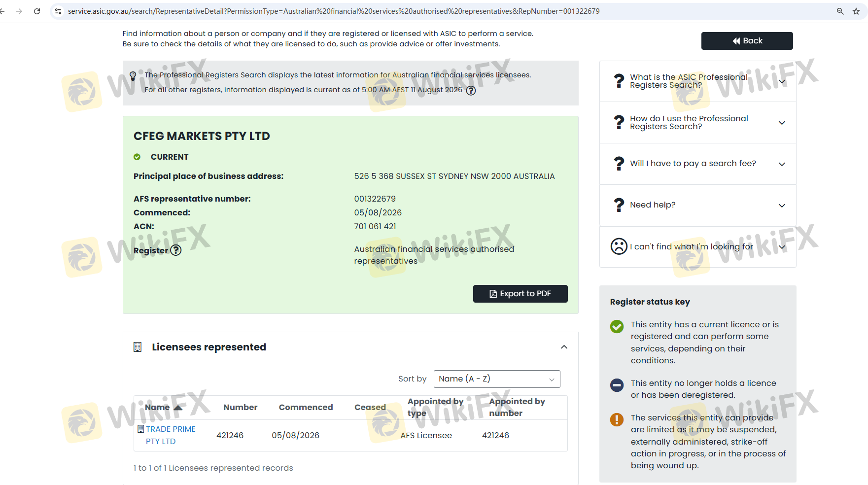Click the green tick icon in status key
Viewport: 868px width, 485px height.
point(617,326)
